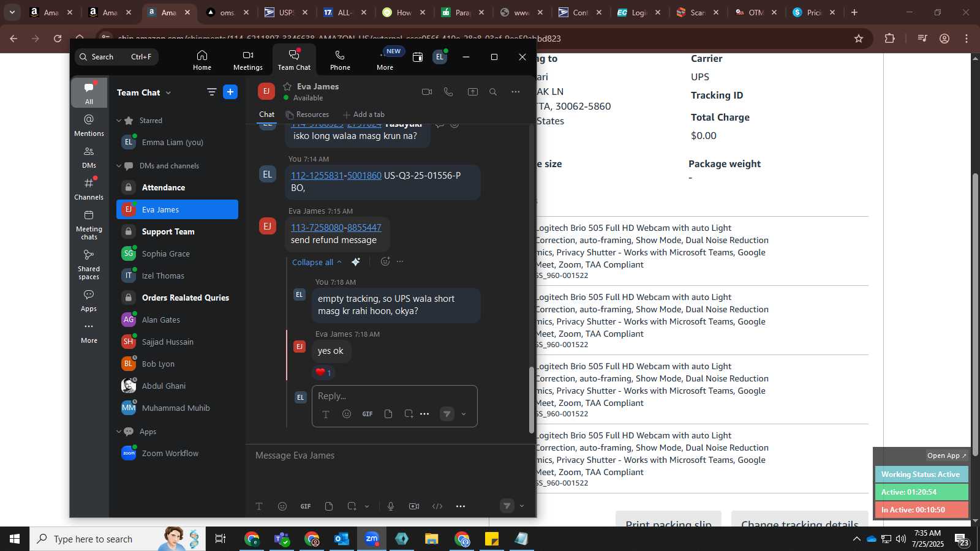The height and width of the screenshot is (551, 980).
Task: Open Shared spaces in the sidebar
Action: 89,264
